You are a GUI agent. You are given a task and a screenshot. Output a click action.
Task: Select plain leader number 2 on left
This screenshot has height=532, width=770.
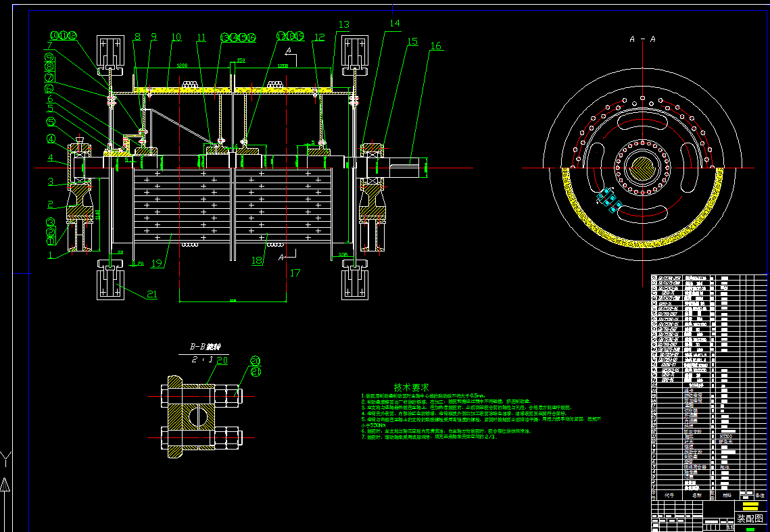coord(50,204)
